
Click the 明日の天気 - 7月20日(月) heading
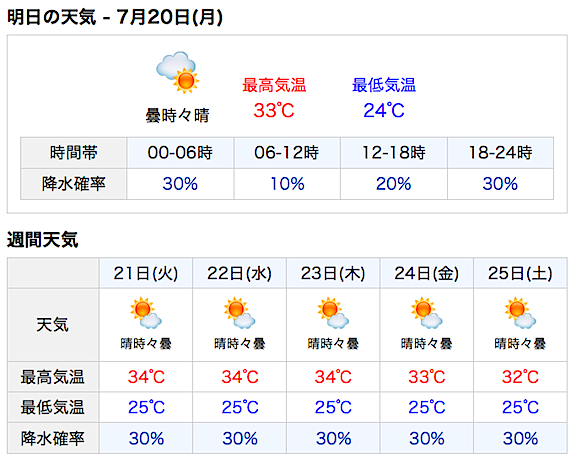tap(115, 17)
